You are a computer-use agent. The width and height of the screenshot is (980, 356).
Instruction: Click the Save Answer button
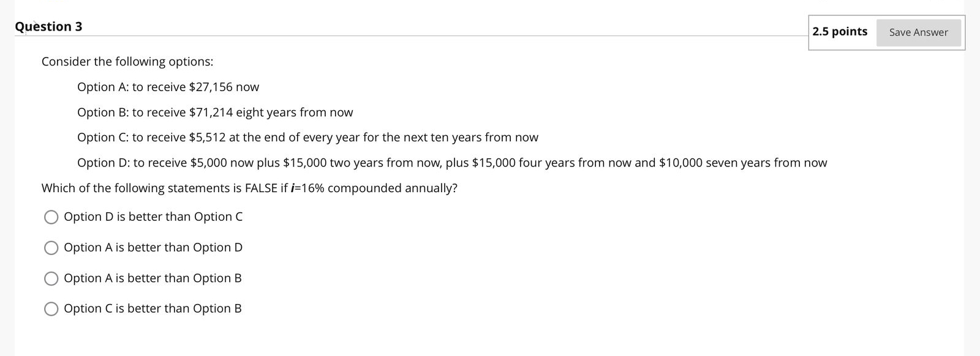click(918, 32)
